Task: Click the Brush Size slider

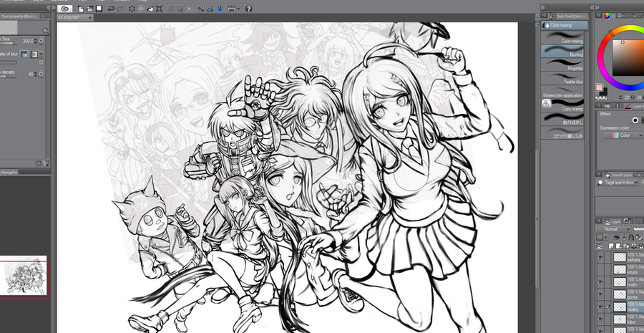Action: [9, 44]
